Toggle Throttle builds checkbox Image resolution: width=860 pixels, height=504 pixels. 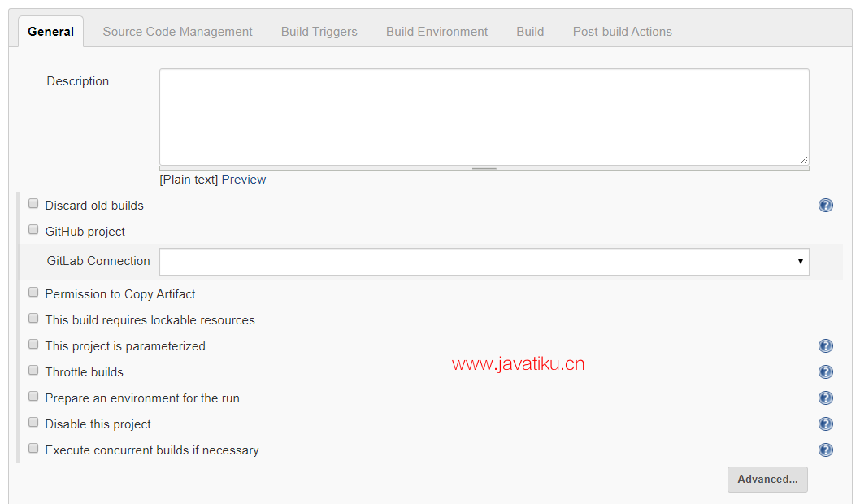(33, 371)
